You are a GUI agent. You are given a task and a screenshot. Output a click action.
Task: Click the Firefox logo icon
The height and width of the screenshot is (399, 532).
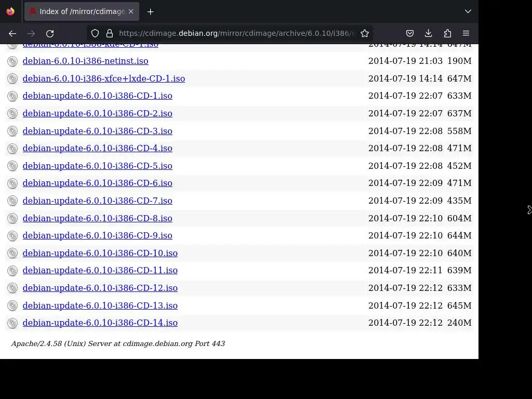10,11
